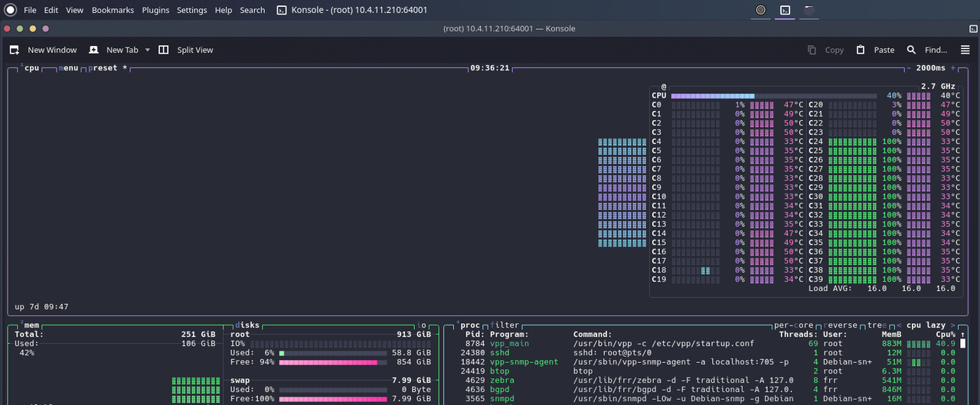The width and height of the screenshot is (980, 405).
Task: Toggle reverse sorting of processes
Action: coord(840,325)
